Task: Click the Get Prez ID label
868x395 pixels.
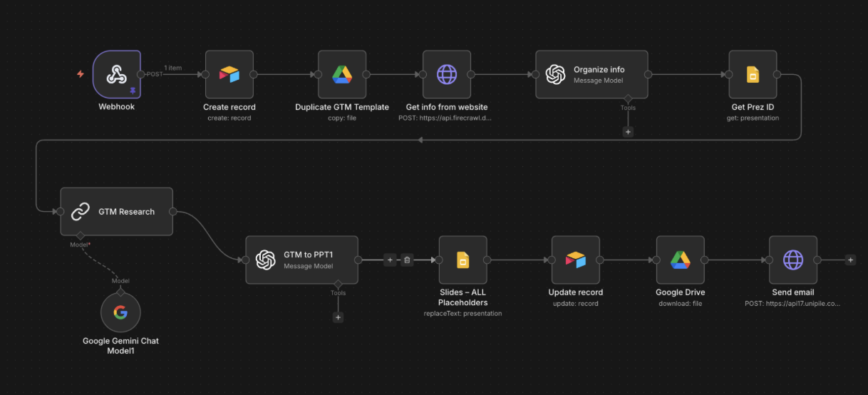Action: tap(753, 107)
